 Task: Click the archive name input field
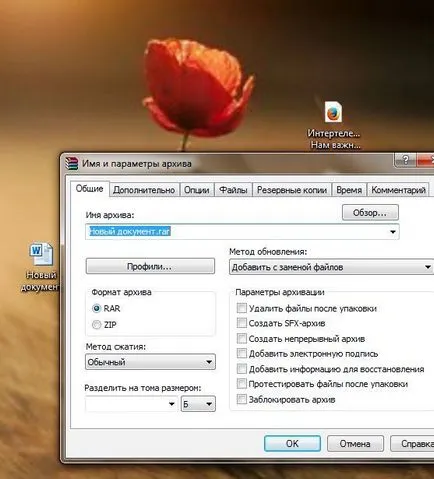pyautogui.click(x=237, y=232)
